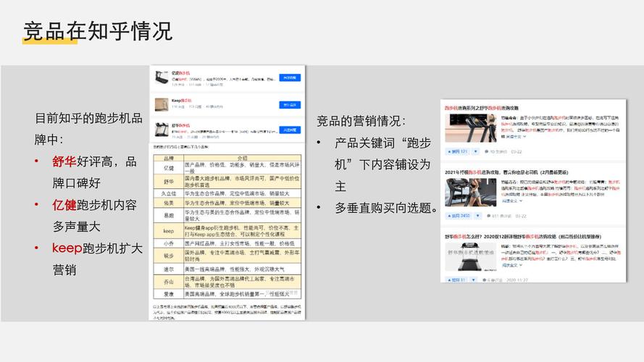Select the 乔山 brand cell in table

coord(169,282)
